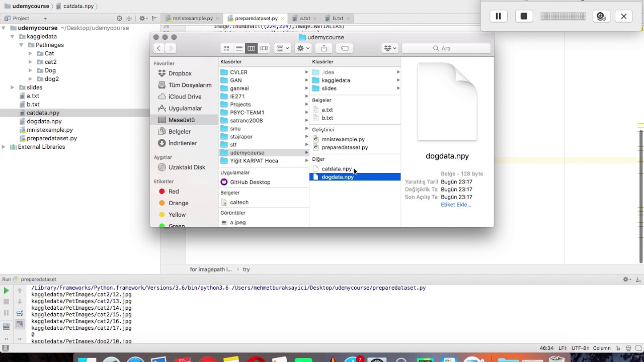Image resolution: width=644 pixels, height=362 pixels.
Task: Open the b.txt editor tab
Action: click(338, 18)
